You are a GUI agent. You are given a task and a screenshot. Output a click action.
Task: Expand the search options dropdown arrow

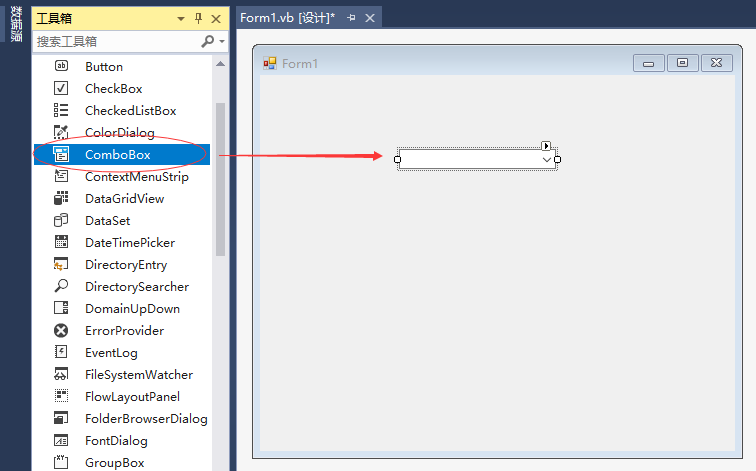pyautogui.click(x=222, y=41)
